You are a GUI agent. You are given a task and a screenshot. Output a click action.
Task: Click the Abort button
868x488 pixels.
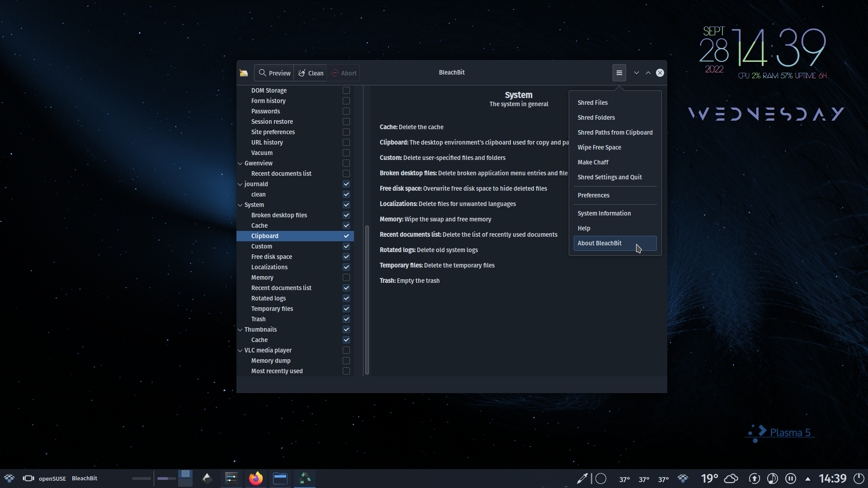point(344,73)
